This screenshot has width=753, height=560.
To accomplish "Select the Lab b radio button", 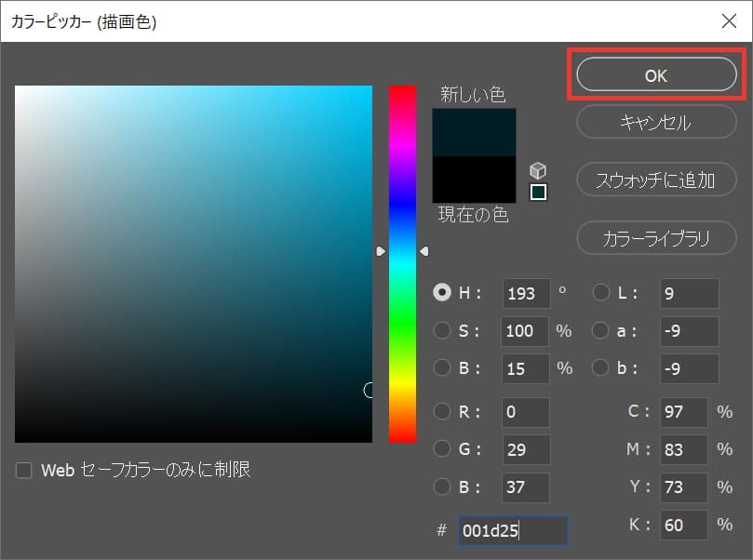I will click(x=600, y=367).
